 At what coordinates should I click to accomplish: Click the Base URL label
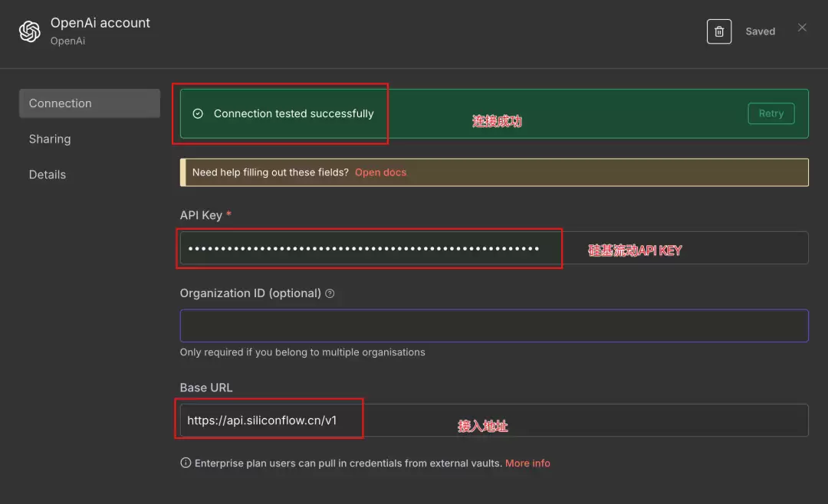[206, 388]
